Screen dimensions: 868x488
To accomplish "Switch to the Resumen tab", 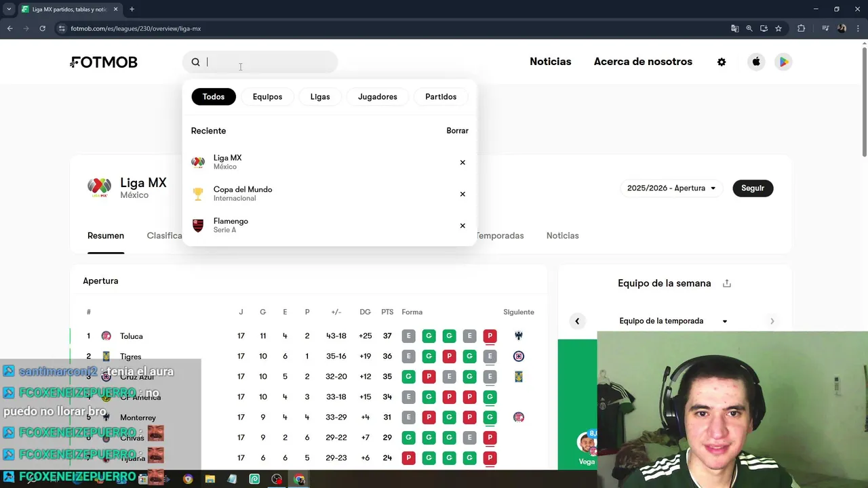I will 106,236.
